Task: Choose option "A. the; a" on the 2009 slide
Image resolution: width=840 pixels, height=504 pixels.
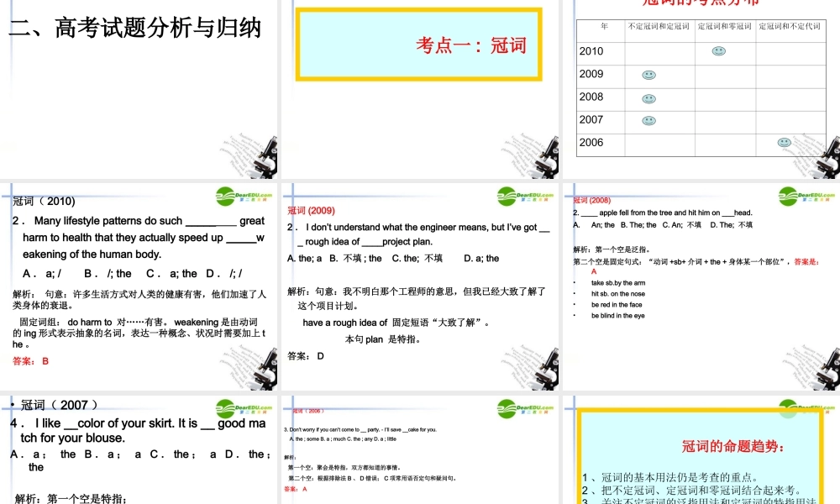Action: [304, 259]
